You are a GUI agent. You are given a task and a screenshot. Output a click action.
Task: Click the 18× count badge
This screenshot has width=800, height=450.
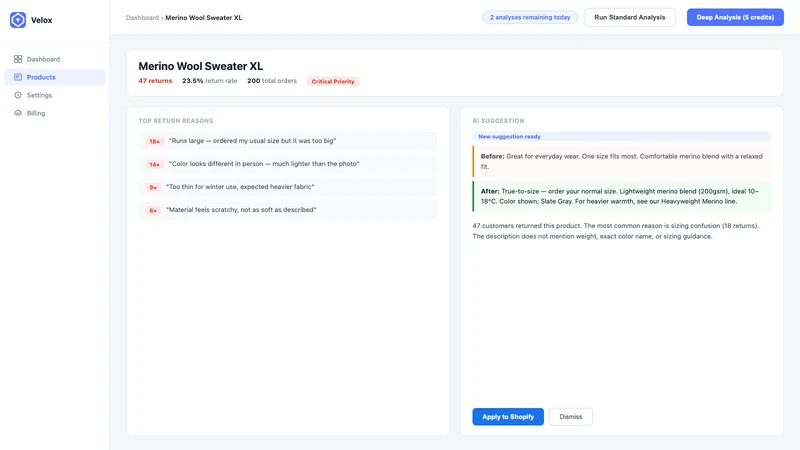coord(154,141)
